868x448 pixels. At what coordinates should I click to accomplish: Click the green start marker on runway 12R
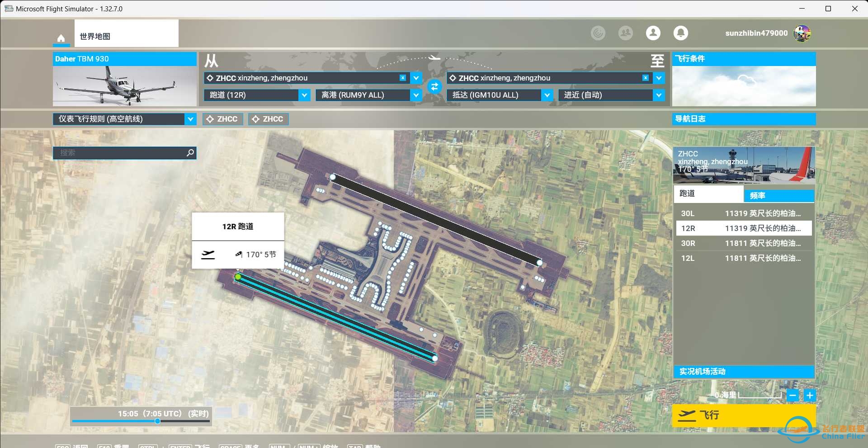(238, 277)
